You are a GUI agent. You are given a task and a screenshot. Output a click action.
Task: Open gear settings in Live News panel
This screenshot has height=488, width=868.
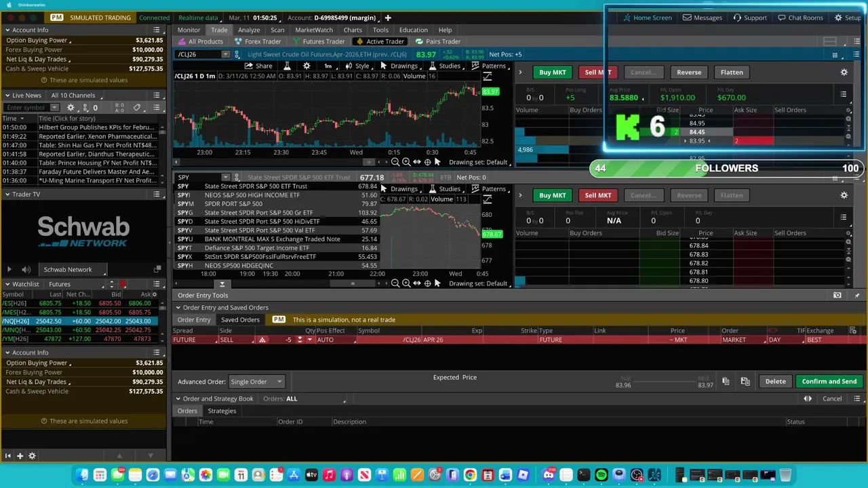[x=72, y=108]
